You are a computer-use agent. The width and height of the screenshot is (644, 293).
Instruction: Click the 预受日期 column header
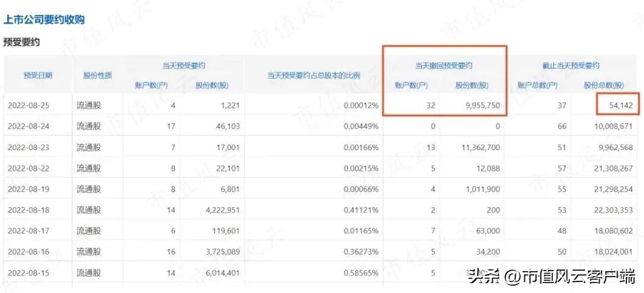pyautogui.click(x=38, y=75)
